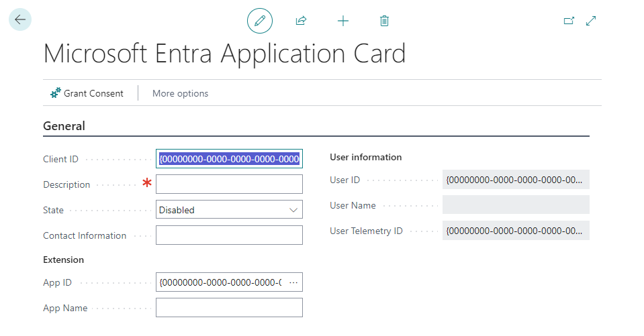
Task: Open More options menu
Action: 180,93
